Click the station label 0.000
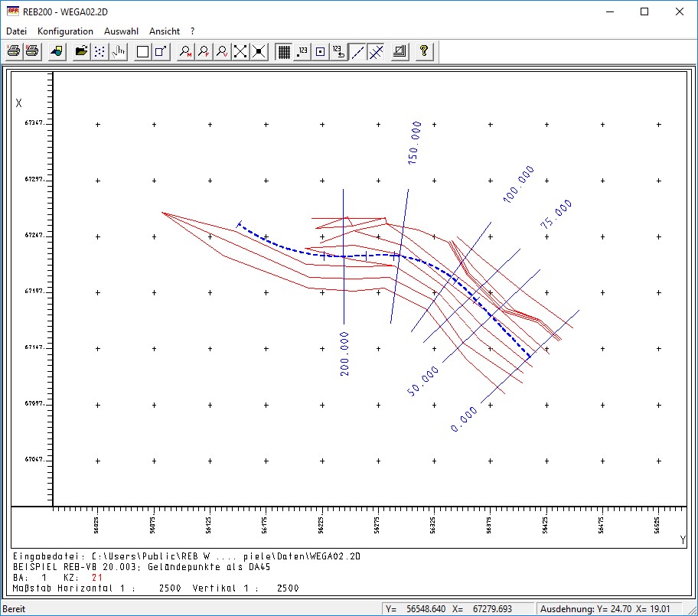698x616 pixels. (x=463, y=419)
